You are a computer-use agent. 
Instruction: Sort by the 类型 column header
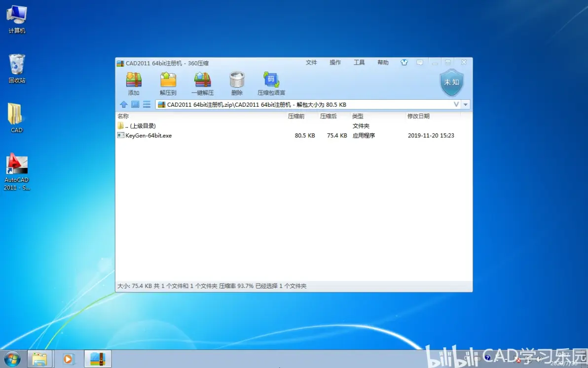tap(358, 117)
